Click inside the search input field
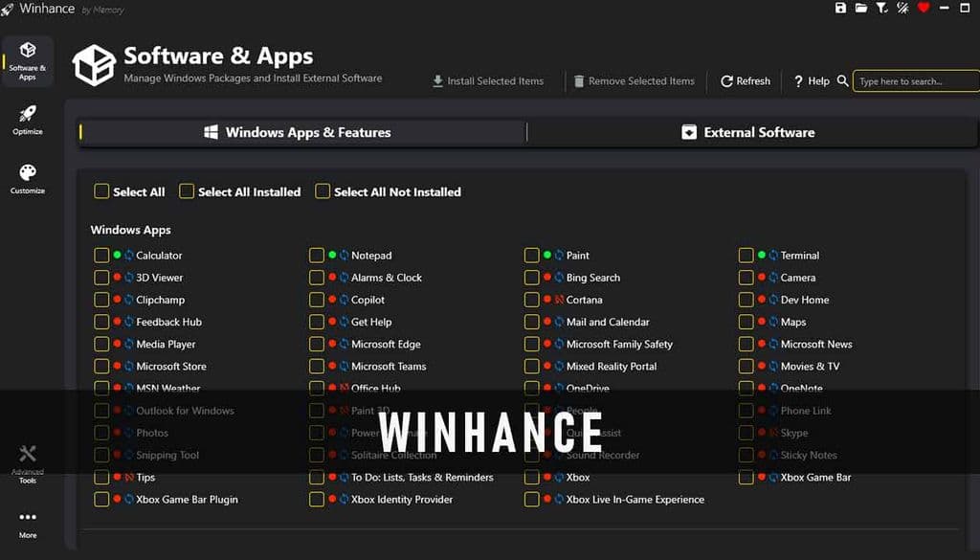Image resolution: width=980 pixels, height=560 pixels. coord(914,81)
